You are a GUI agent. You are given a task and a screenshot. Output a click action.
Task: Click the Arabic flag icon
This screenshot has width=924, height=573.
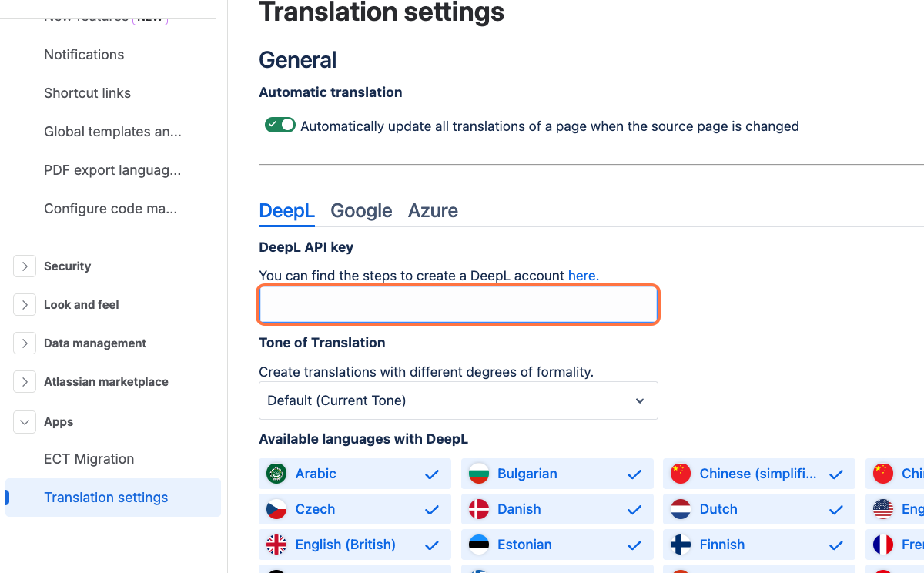pyautogui.click(x=276, y=474)
